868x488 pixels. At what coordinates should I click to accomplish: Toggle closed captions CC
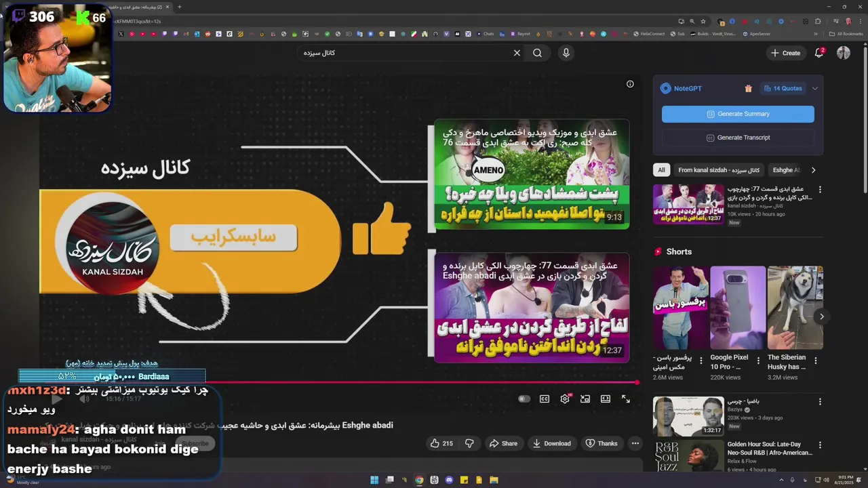(545, 399)
